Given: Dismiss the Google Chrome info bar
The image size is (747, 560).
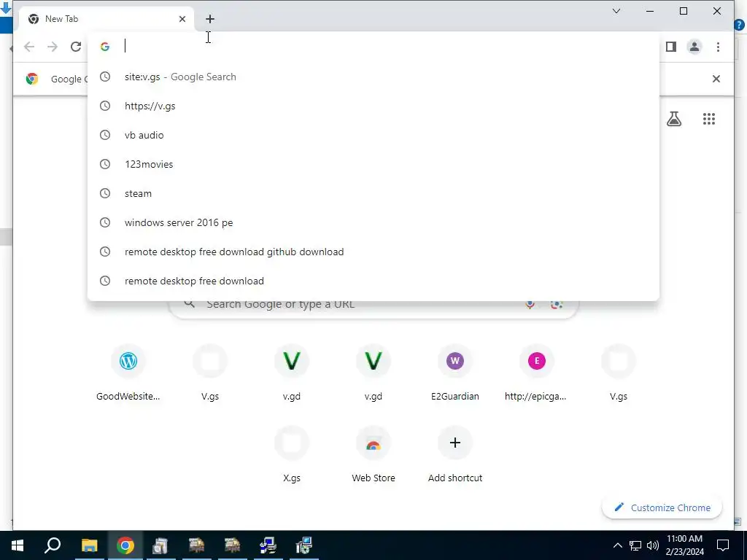Looking at the screenshot, I should point(716,79).
